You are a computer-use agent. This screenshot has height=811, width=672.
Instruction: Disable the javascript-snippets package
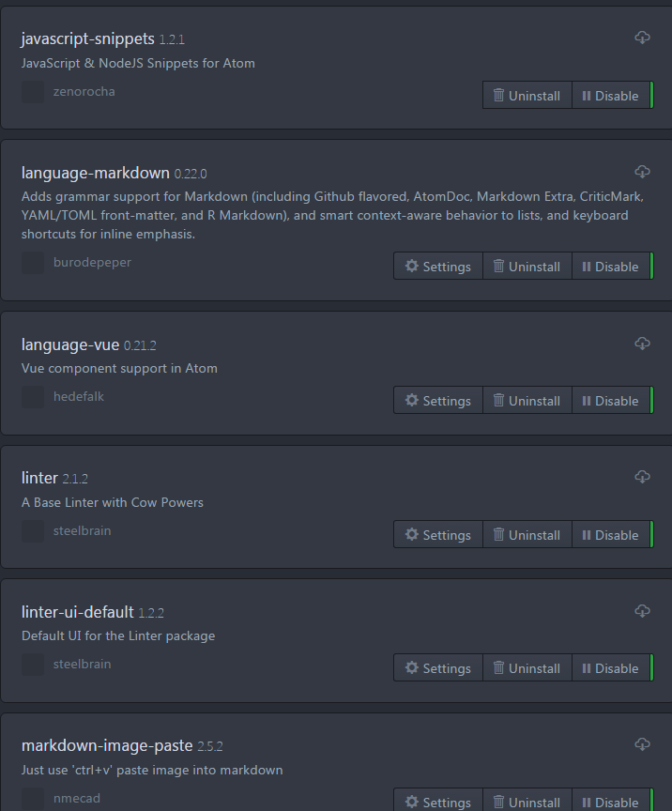click(613, 95)
